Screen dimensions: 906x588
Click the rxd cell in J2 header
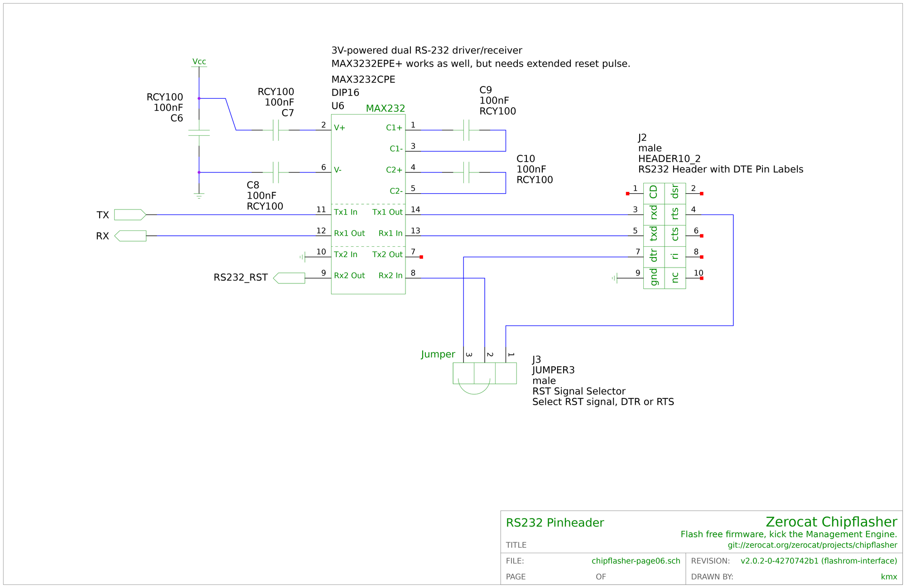(654, 215)
